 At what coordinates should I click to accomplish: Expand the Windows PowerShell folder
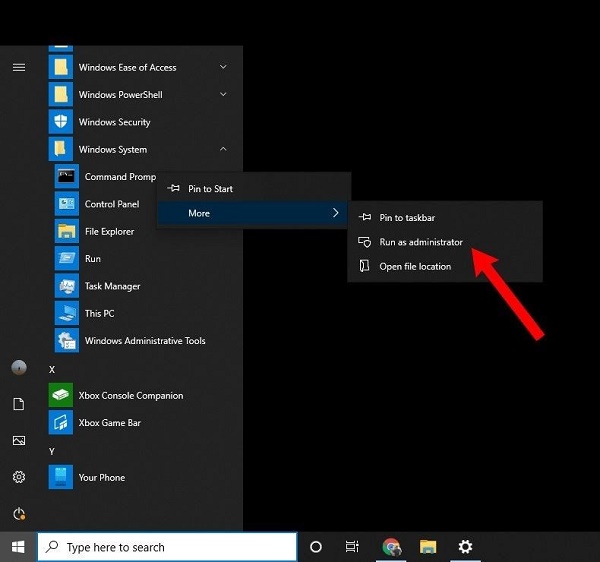pyautogui.click(x=223, y=95)
